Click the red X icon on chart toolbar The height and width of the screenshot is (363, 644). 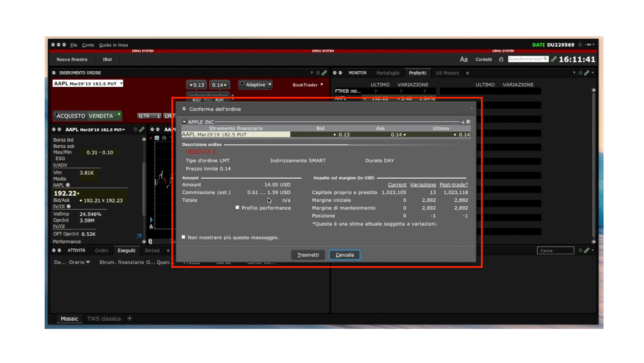point(151,138)
